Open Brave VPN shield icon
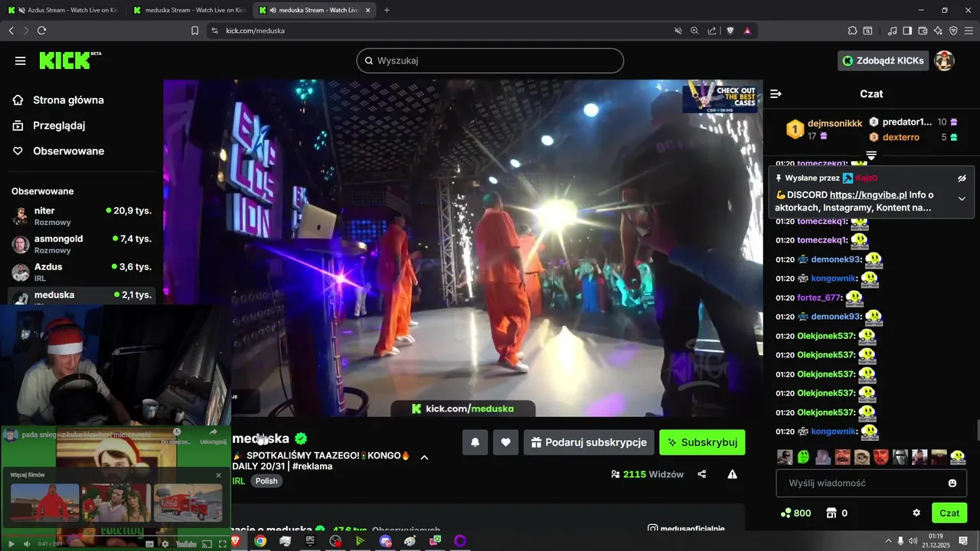The image size is (980, 551). 953,31
